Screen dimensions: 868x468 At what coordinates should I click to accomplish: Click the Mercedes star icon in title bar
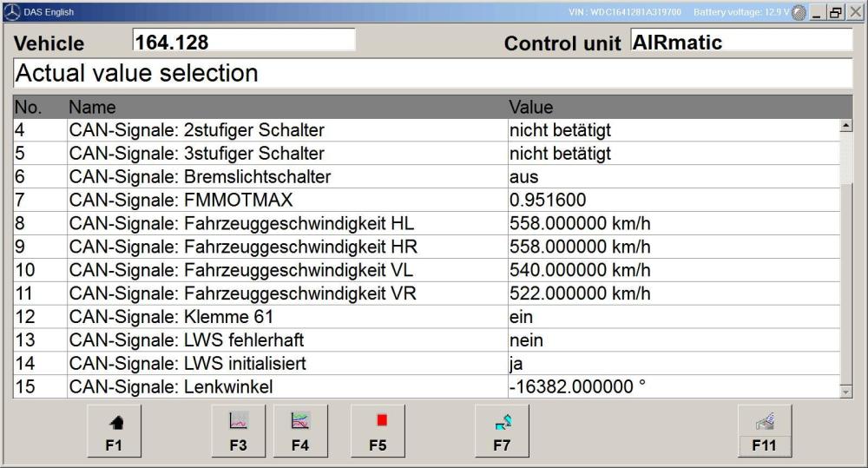pos(12,11)
